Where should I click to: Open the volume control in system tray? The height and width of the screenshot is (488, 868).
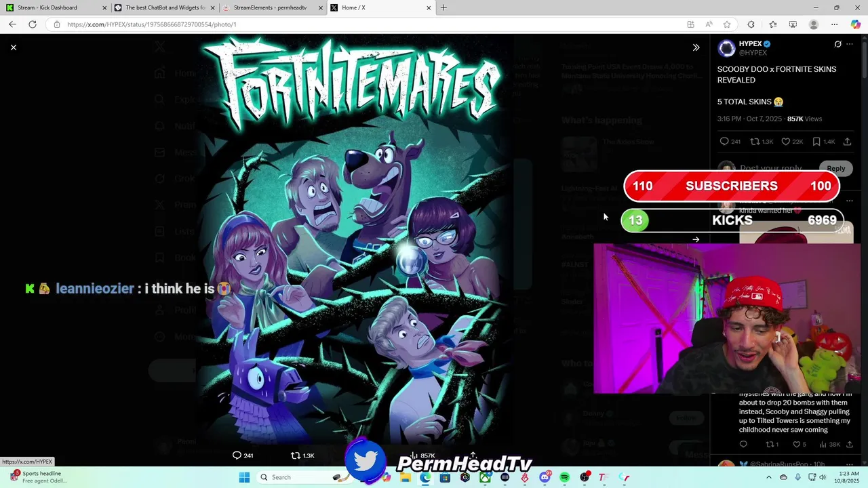pyautogui.click(x=822, y=477)
